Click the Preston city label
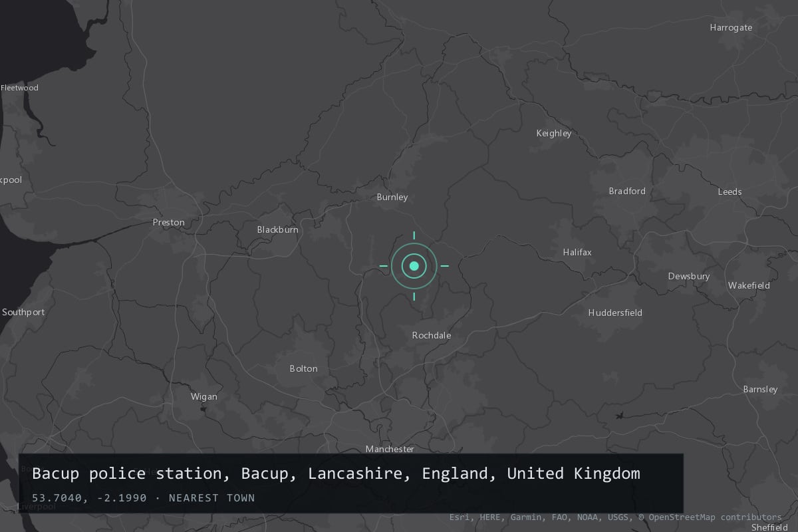This screenshot has width=798, height=532. tap(169, 222)
